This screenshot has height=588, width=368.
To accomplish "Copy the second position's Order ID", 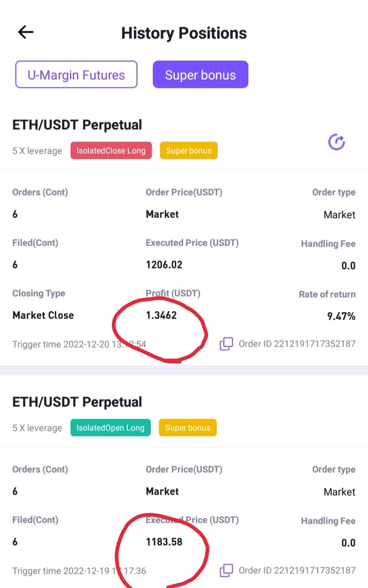I will [226, 570].
